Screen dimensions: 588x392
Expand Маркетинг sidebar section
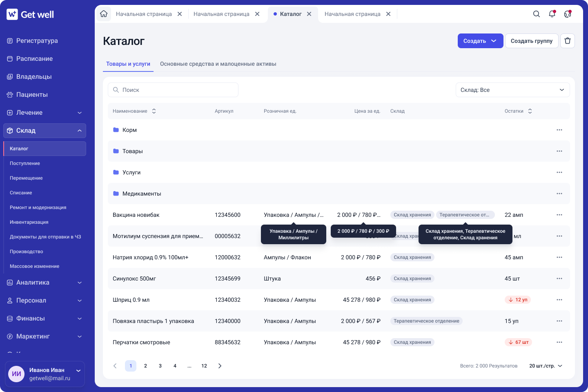pyautogui.click(x=45, y=336)
